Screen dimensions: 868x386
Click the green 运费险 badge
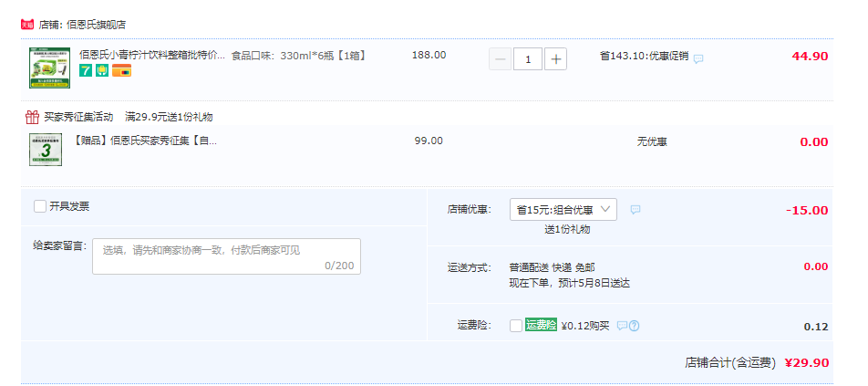[541, 325]
